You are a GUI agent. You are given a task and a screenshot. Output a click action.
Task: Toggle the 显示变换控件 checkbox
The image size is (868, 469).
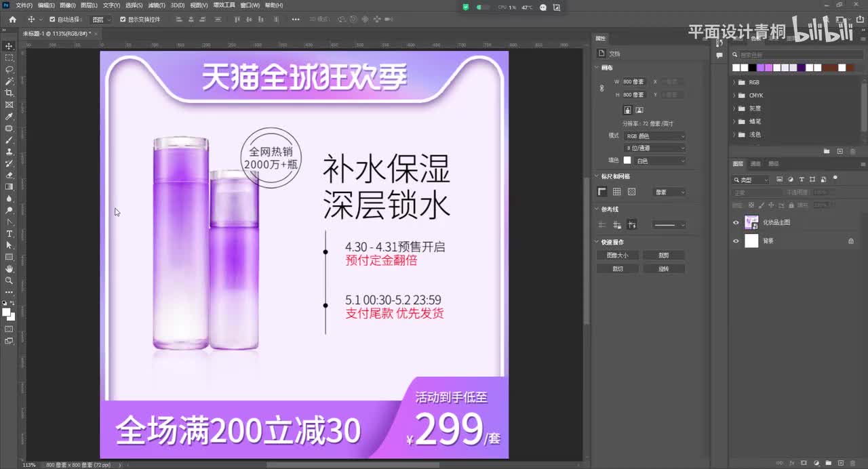123,19
